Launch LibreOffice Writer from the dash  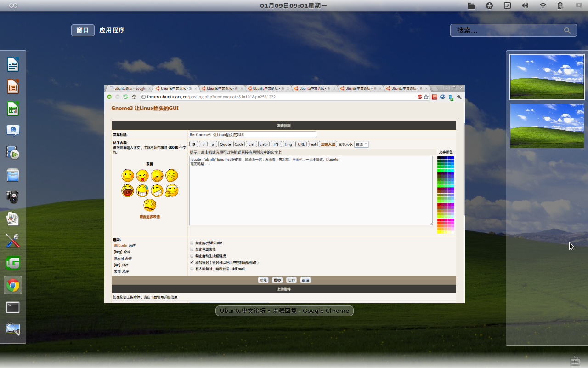13,64
